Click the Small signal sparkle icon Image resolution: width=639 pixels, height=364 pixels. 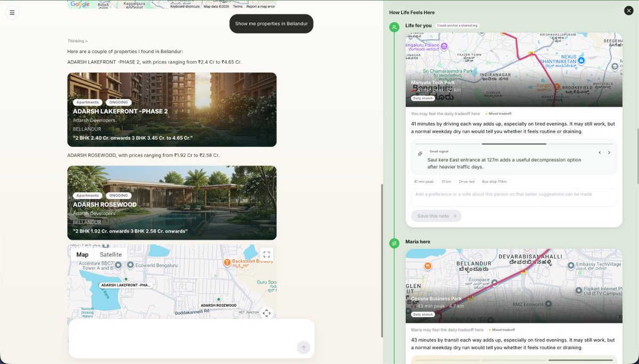[x=420, y=153]
